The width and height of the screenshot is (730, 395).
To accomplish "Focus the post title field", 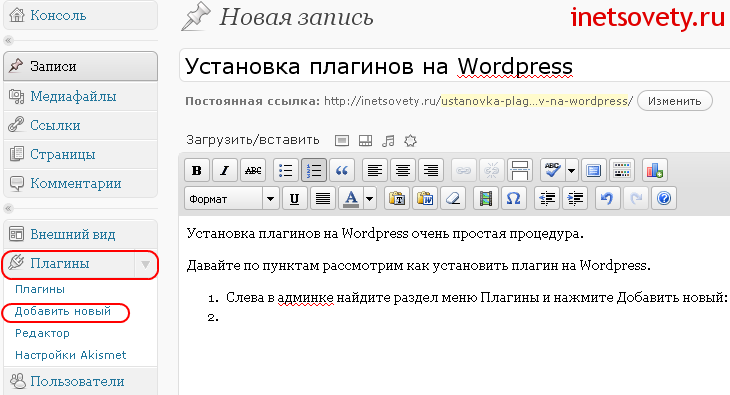I will point(456,66).
